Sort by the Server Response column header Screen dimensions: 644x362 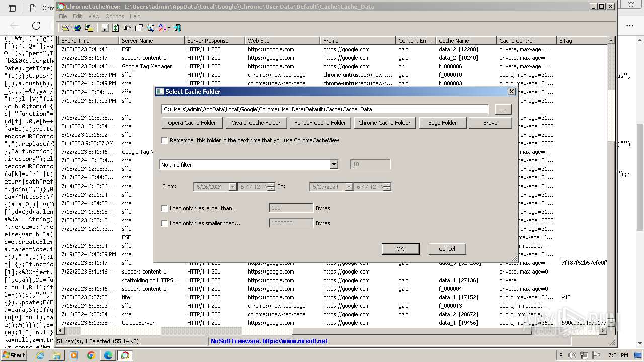click(x=214, y=41)
